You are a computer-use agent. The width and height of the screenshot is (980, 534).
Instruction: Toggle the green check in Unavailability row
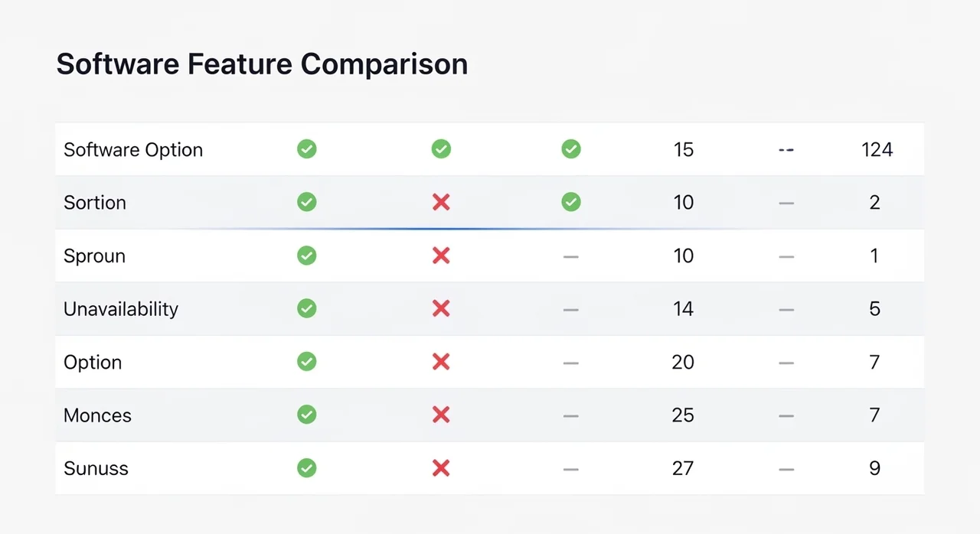pos(307,308)
